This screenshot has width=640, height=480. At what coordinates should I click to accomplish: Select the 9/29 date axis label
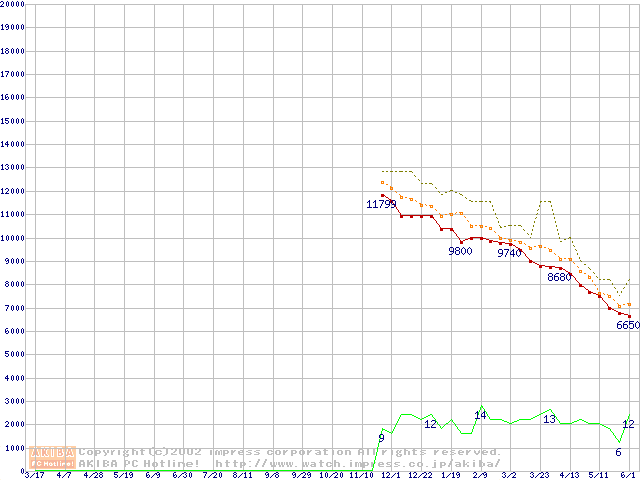point(300,475)
